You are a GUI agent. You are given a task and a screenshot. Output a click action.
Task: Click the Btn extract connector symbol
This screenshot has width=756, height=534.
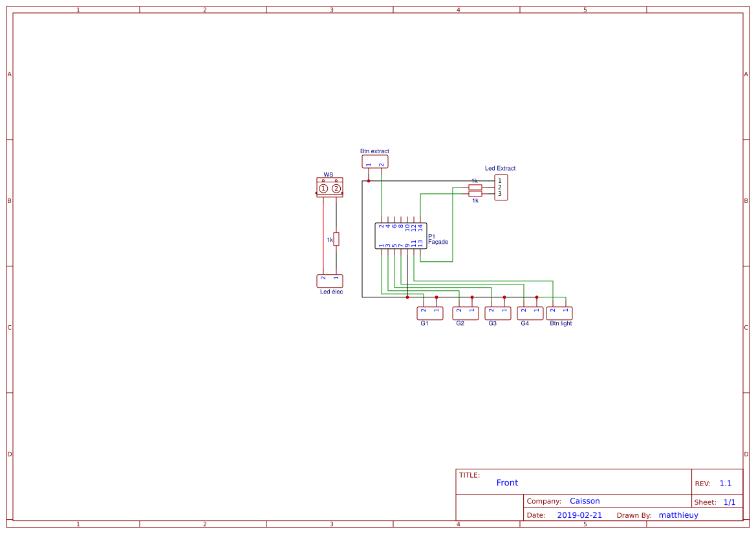click(375, 162)
